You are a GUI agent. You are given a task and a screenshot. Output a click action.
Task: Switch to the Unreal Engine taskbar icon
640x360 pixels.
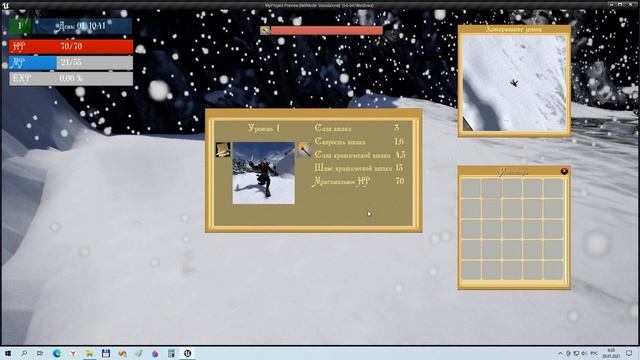coord(187,353)
